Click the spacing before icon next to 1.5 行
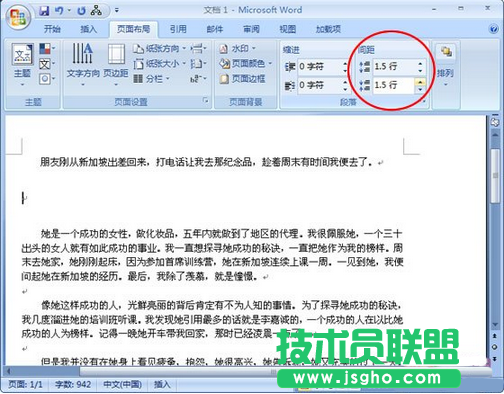The image size is (504, 394). [364, 67]
